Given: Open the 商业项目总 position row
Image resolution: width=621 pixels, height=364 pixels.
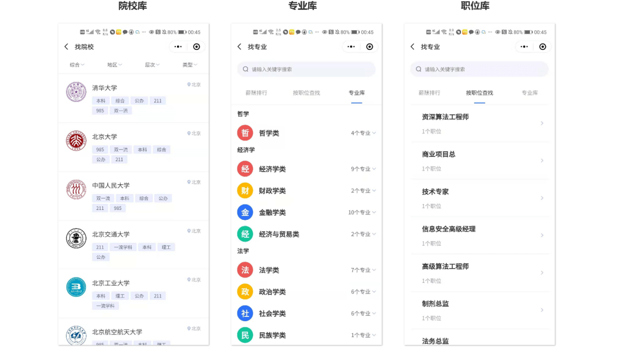Looking at the screenshot, I should 479,161.
